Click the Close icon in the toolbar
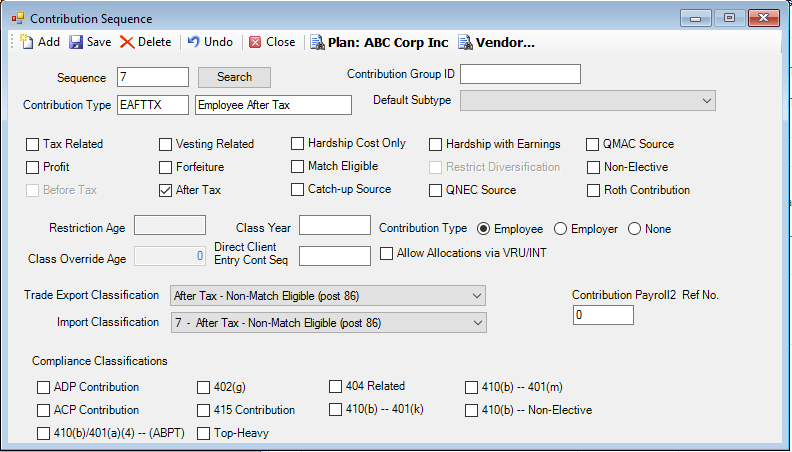This screenshot has width=792, height=452. [255, 42]
